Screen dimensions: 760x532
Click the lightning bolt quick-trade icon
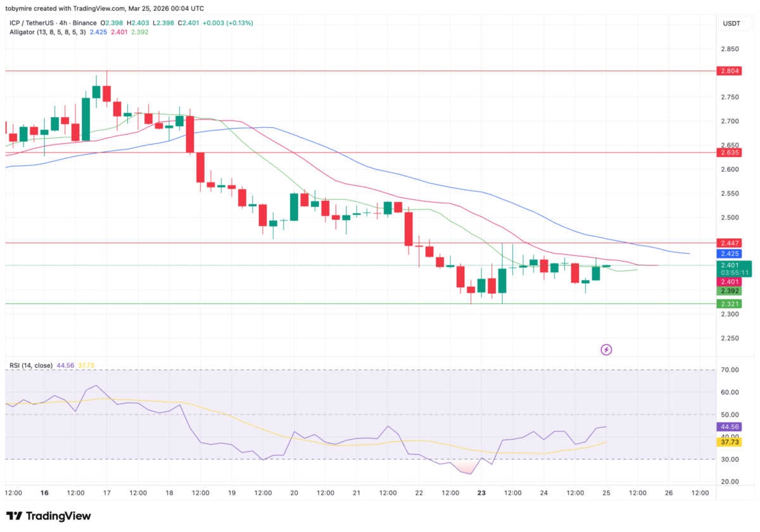click(x=606, y=350)
